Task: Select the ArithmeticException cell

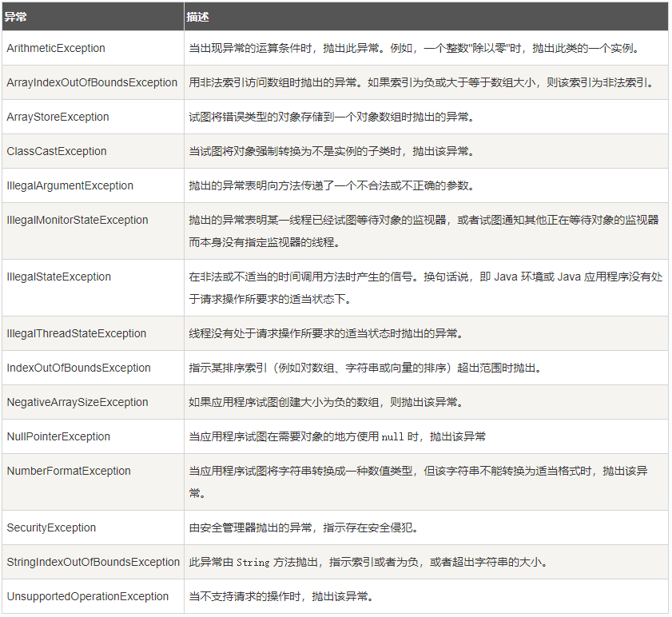Action: tap(93, 48)
